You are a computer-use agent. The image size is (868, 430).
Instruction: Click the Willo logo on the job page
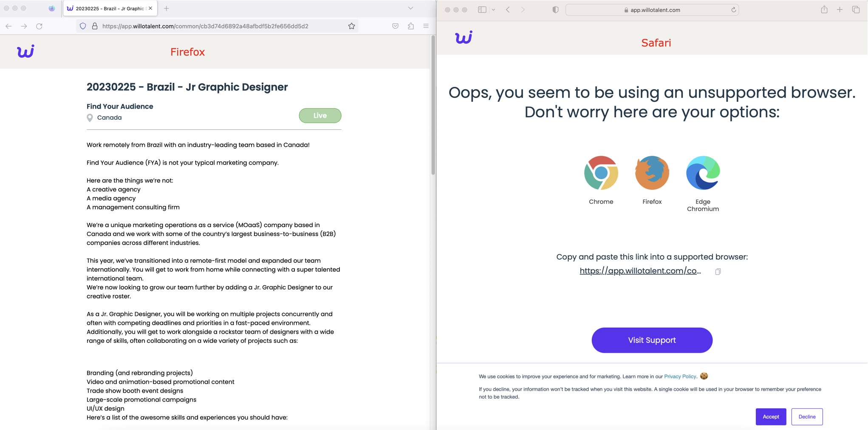pyautogui.click(x=25, y=51)
